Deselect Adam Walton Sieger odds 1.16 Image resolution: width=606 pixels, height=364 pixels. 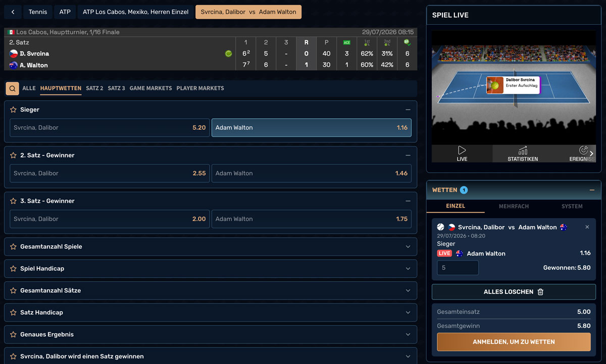(x=311, y=128)
